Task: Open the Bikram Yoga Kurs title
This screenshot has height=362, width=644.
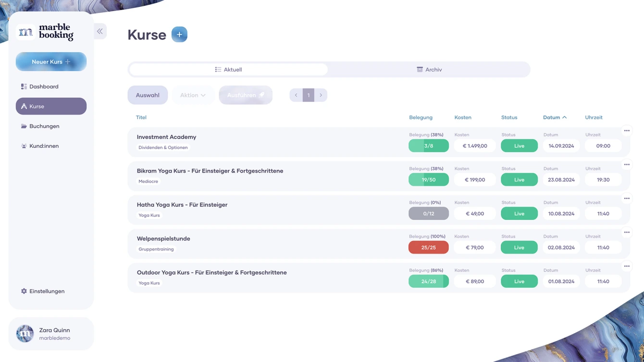Action: (x=210, y=171)
